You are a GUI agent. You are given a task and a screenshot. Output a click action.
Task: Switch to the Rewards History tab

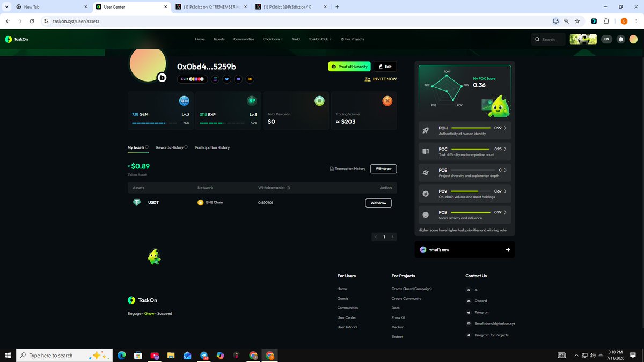pyautogui.click(x=170, y=147)
